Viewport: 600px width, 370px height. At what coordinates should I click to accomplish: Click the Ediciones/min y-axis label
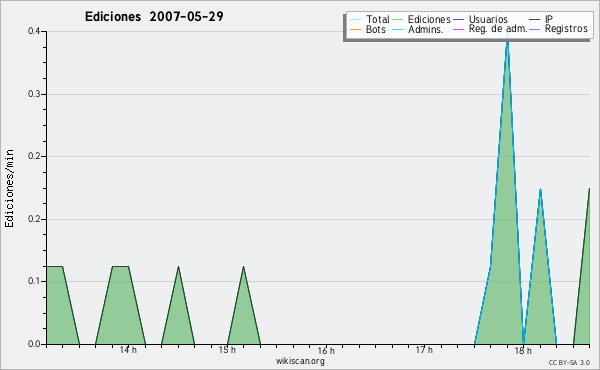click(9, 188)
